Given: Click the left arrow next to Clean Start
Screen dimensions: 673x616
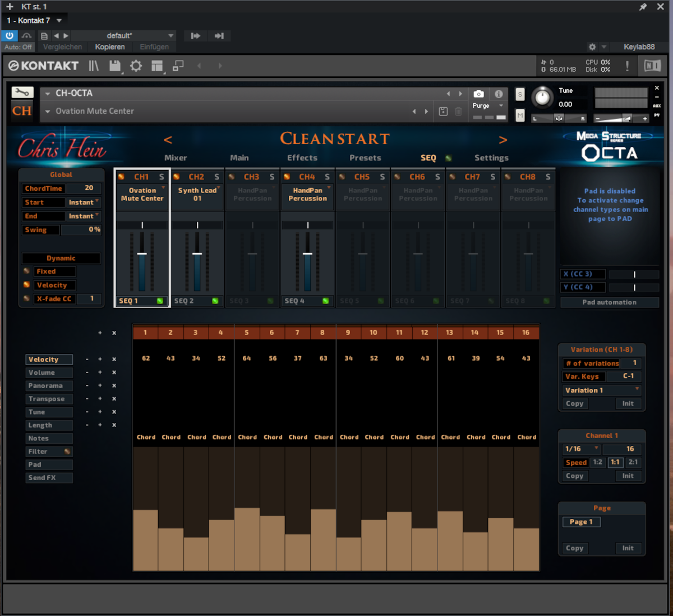Looking at the screenshot, I should tap(168, 140).
